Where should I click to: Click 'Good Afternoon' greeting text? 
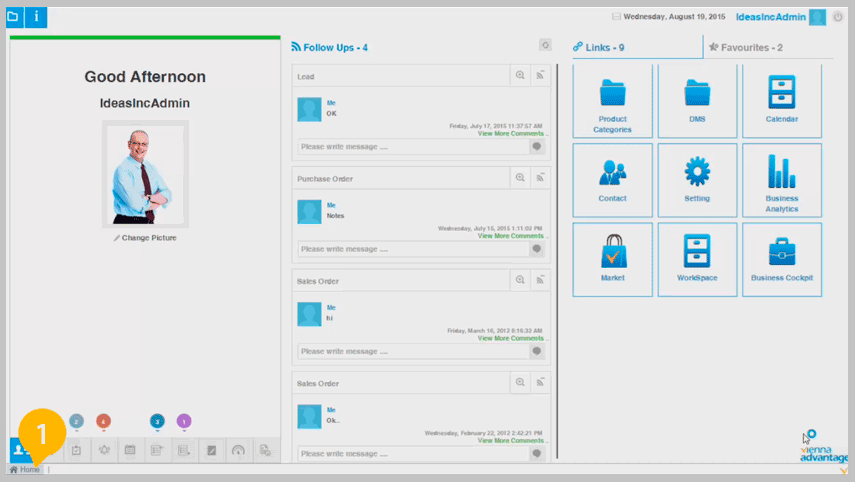(x=145, y=76)
